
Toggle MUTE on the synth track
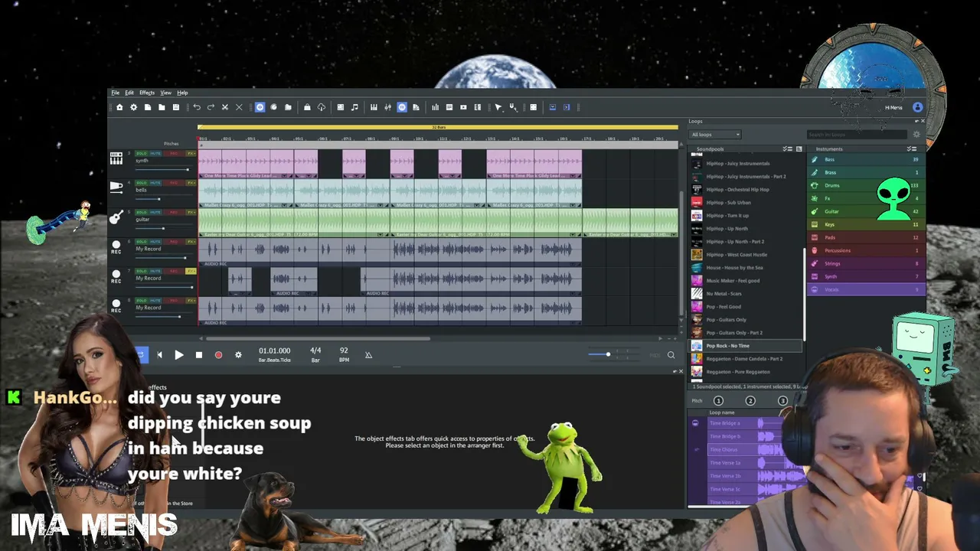[x=155, y=154]
